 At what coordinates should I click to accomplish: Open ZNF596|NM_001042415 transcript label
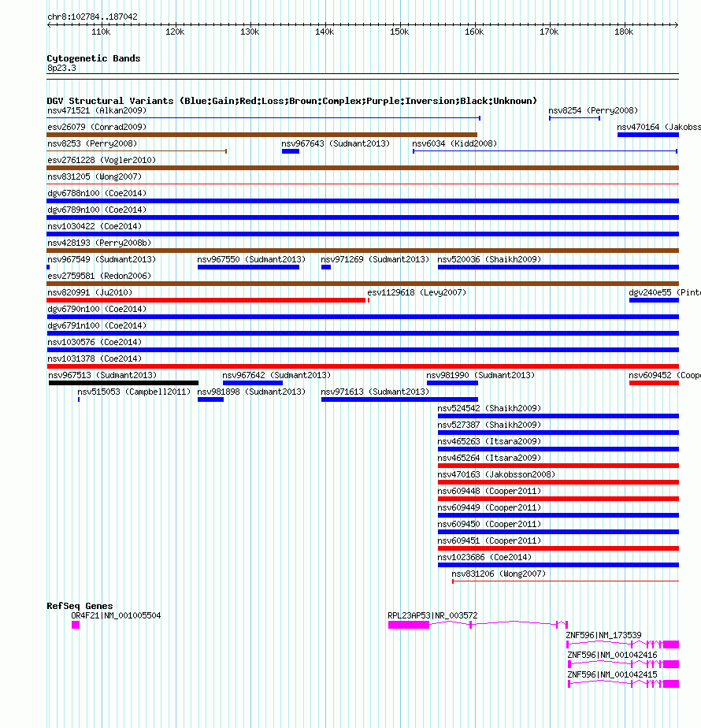(x=612, y=674)
